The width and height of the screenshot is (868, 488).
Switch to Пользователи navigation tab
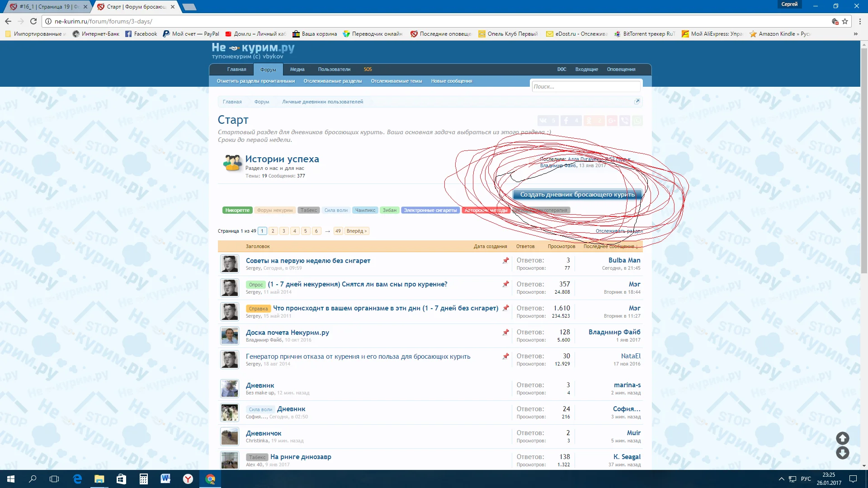click(334, 70)
